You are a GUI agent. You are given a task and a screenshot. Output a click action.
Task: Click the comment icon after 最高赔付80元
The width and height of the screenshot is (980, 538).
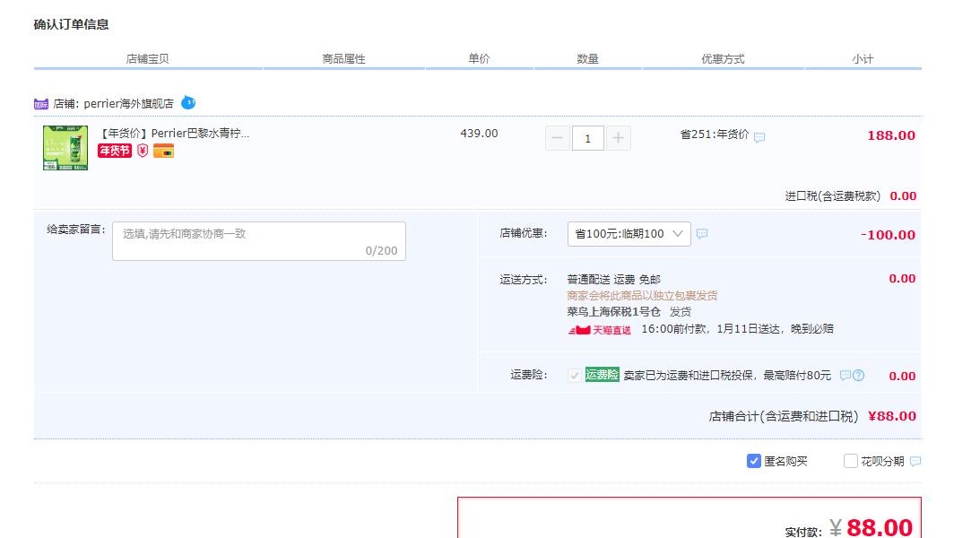pyautogui.click(x=845, y=376)
